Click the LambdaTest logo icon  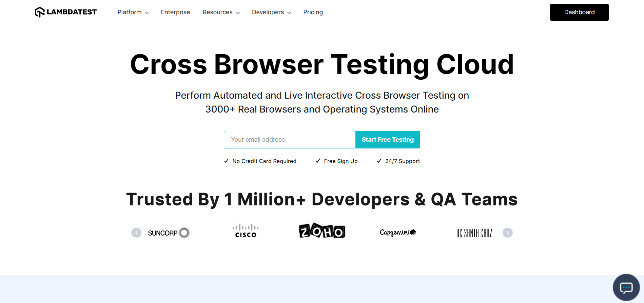40,12
